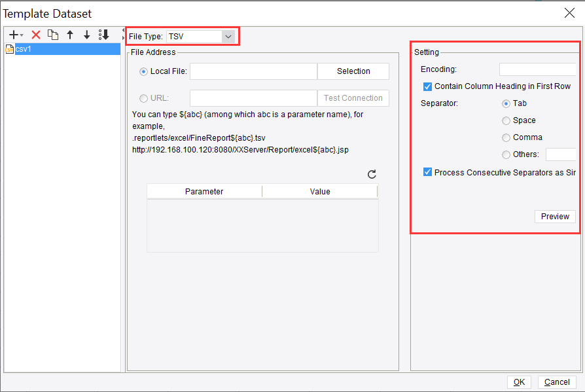This screenshot has height=392, width=585.
Task: Move the dataset down with the down arrow
Action: [x=86, y=34]
